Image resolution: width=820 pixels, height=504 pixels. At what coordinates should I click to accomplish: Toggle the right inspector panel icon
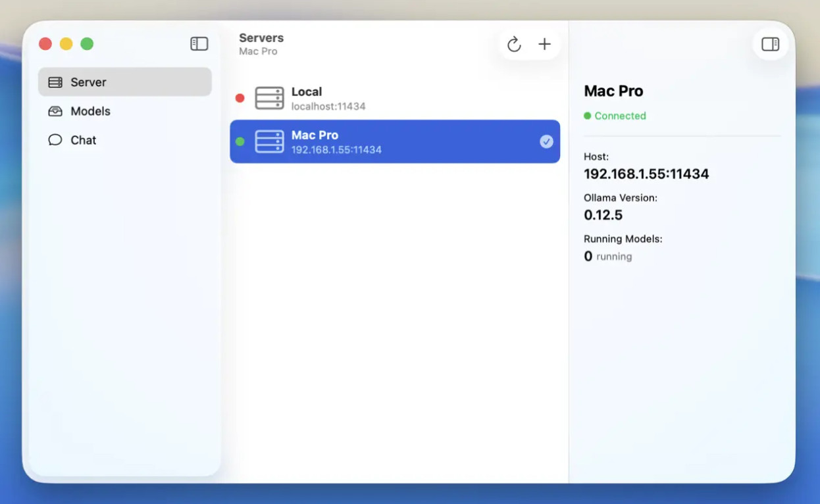pos(770,44)
